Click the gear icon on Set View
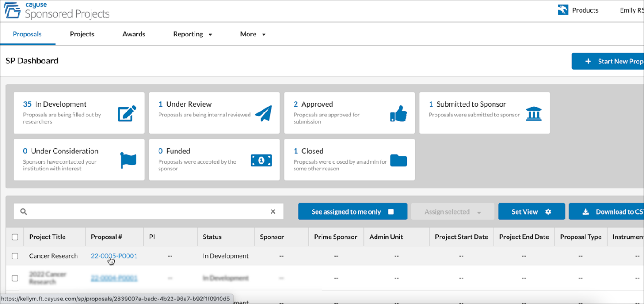Image resolution: width=644 pixels, height=304 pixels. (x=548, y=211)
